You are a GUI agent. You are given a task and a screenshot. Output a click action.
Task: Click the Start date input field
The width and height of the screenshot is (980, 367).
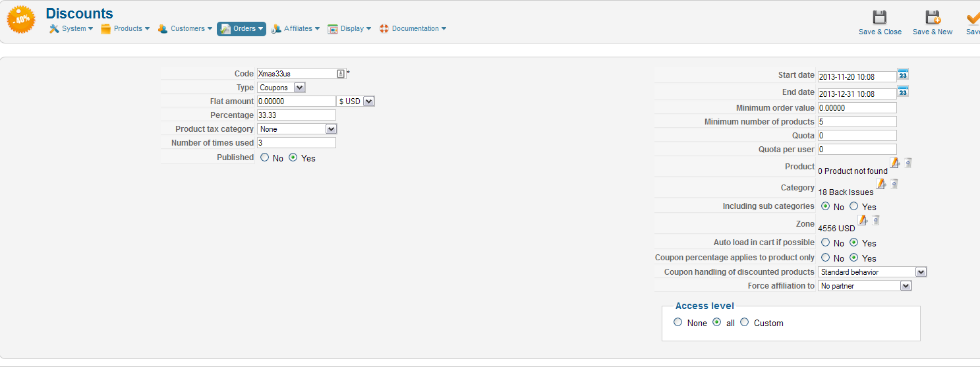(x=857, y=76)
